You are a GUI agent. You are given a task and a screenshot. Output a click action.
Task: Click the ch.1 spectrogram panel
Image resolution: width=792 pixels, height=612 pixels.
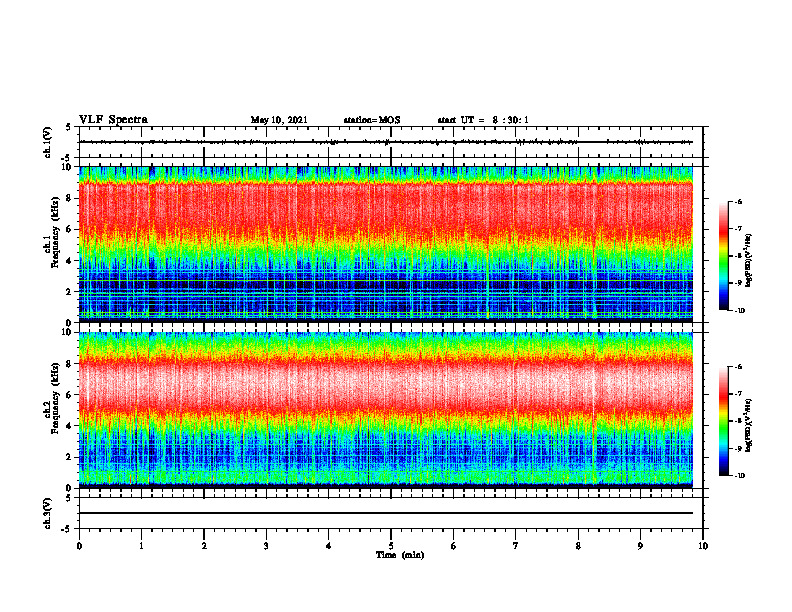(385, 244)
